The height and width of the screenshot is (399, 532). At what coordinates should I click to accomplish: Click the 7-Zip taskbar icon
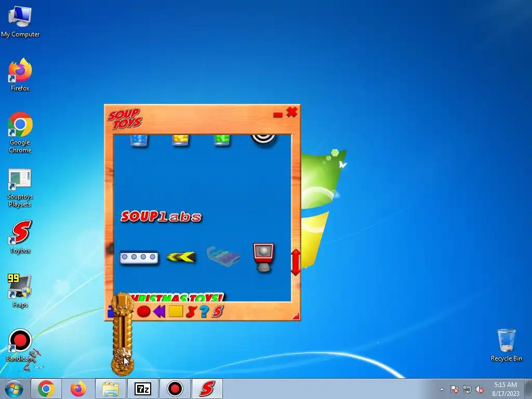[142, 389]
